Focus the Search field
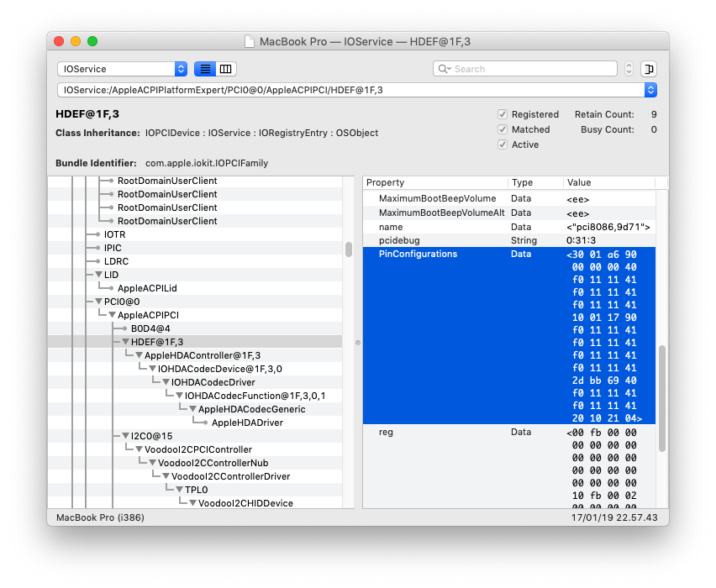716x588 pixels. [525, 69]
